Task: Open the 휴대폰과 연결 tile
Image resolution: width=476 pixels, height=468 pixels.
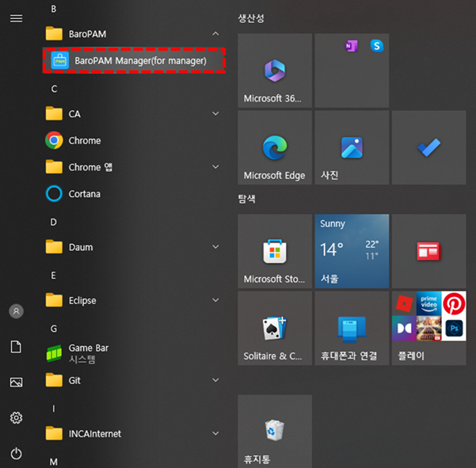Action: coord(352,329)
